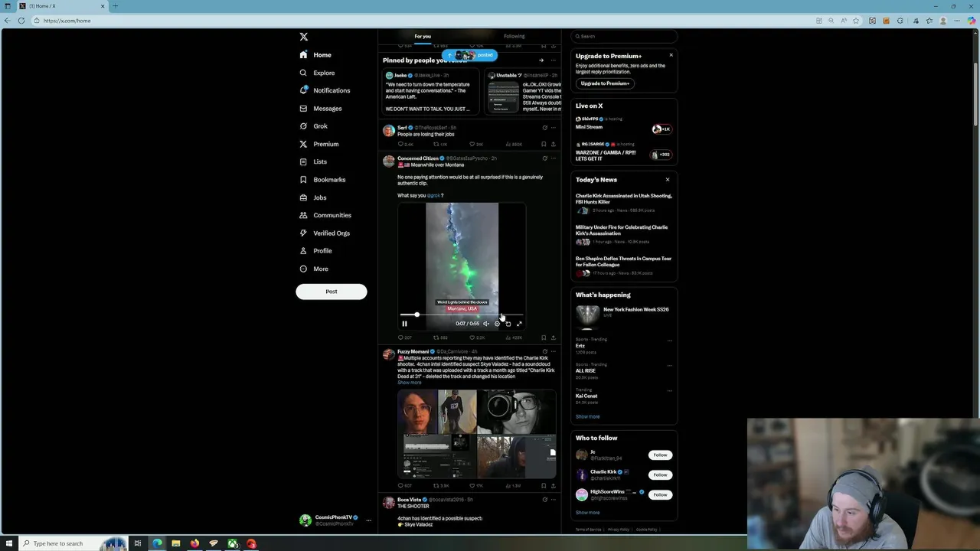
Task: Open Firefox from the taskbar
Action: (194, 543)
